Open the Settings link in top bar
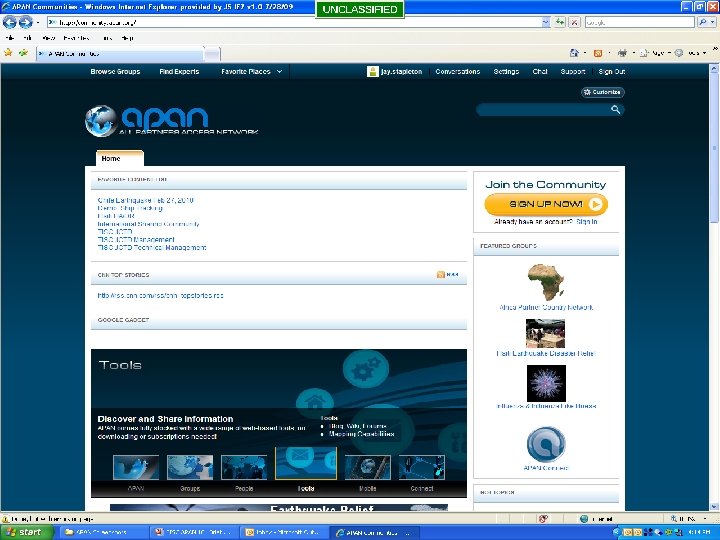Viewport: 720px width, 540px height. 506,71
